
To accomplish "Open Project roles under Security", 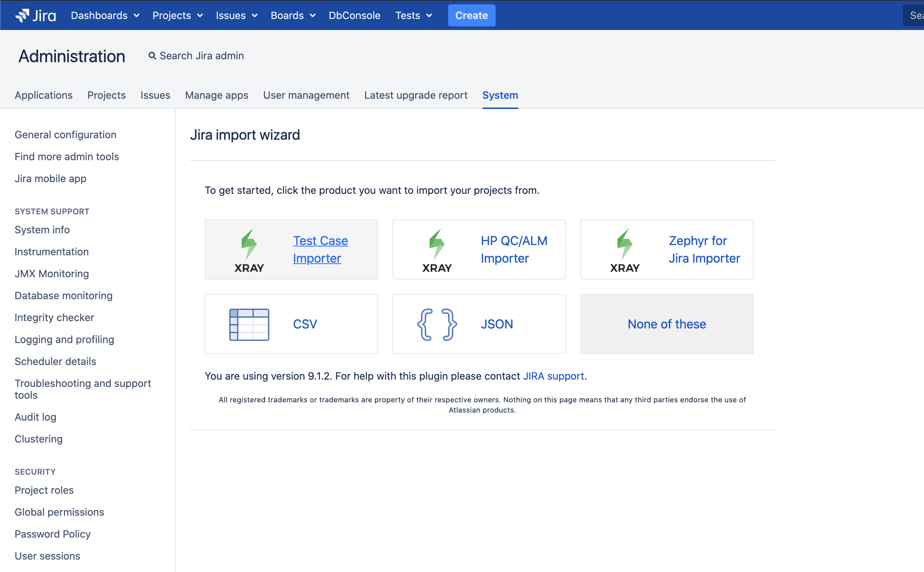I will 44,490.
